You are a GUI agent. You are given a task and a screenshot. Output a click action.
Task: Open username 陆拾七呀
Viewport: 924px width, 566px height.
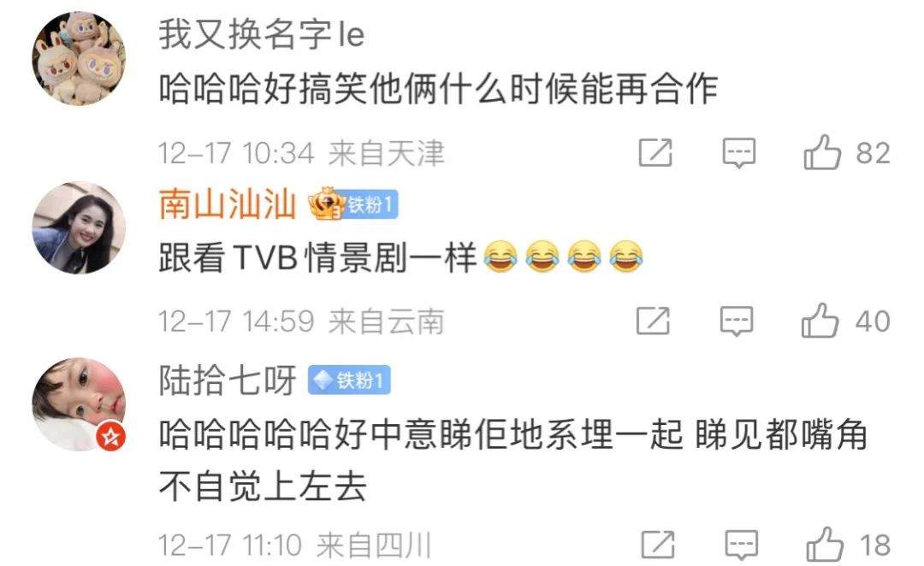click(227, 380)
